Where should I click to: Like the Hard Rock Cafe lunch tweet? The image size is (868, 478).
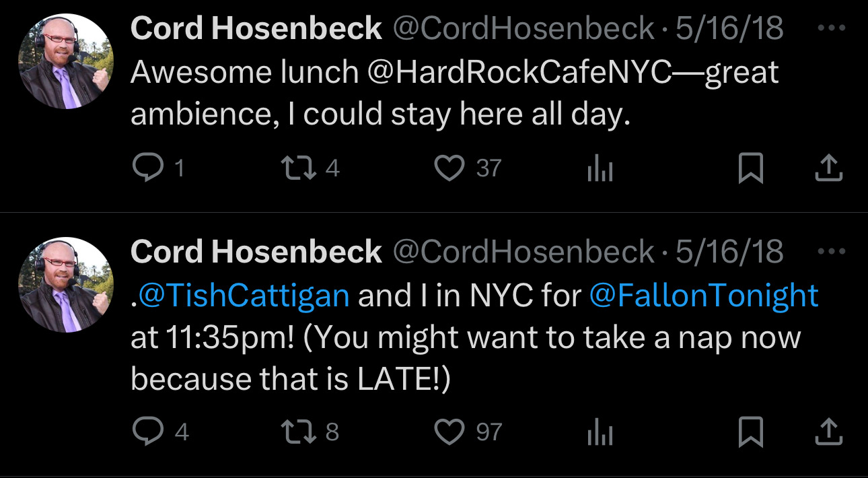point(449,168)
